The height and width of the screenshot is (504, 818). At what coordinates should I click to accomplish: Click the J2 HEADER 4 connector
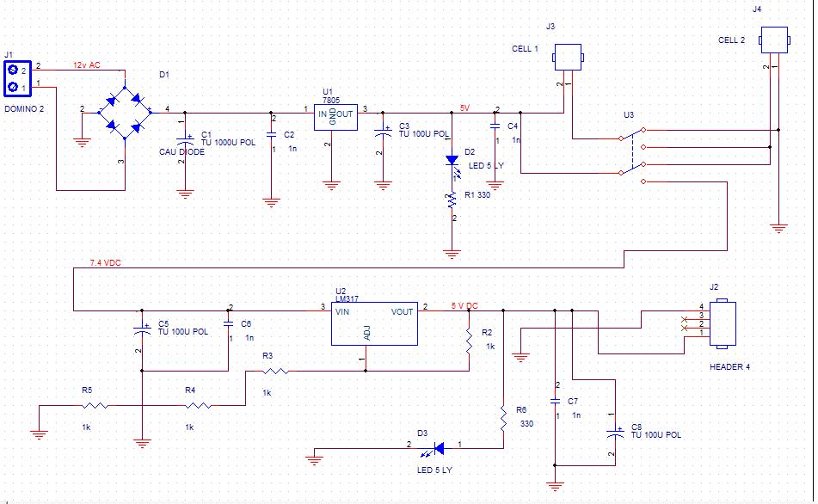coord(723,323)
